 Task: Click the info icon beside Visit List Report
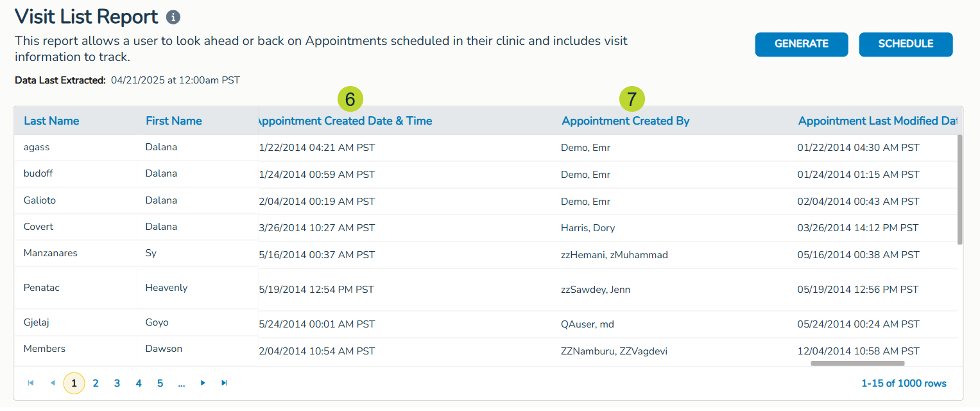[173, 17]
